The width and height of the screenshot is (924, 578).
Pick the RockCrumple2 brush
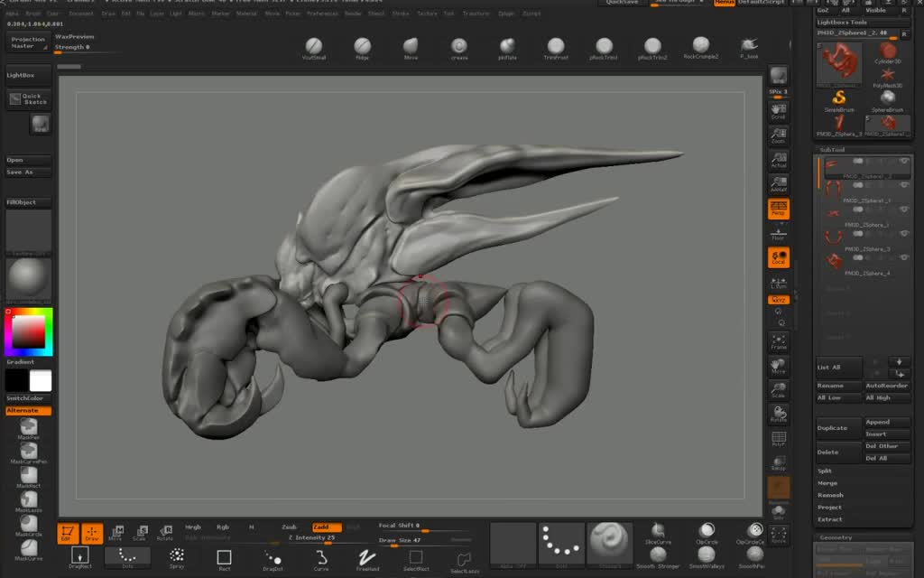(x=700, y=48)
